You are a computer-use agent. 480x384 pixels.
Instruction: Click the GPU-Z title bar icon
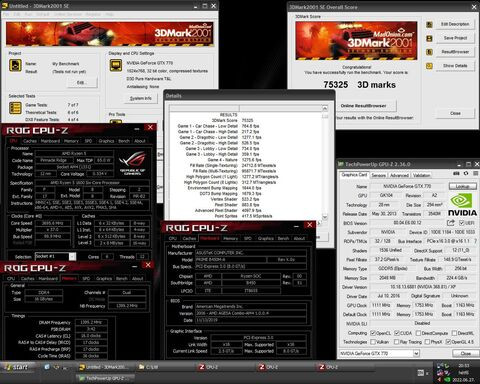(341, 164)
